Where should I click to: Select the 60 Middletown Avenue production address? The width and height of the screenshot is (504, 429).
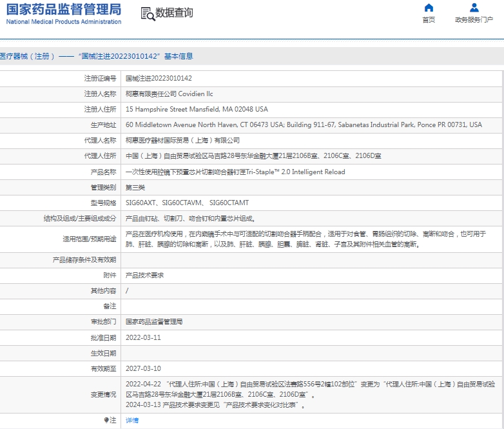[304, 125]
